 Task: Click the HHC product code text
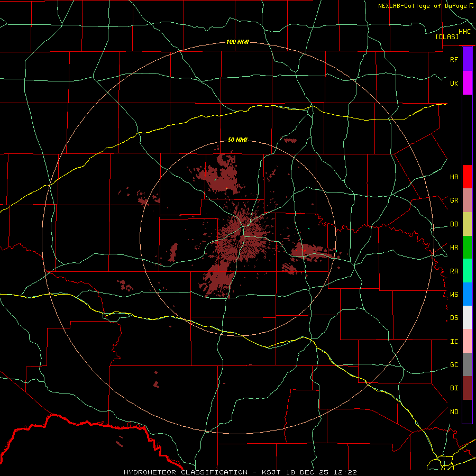point(464,32)
